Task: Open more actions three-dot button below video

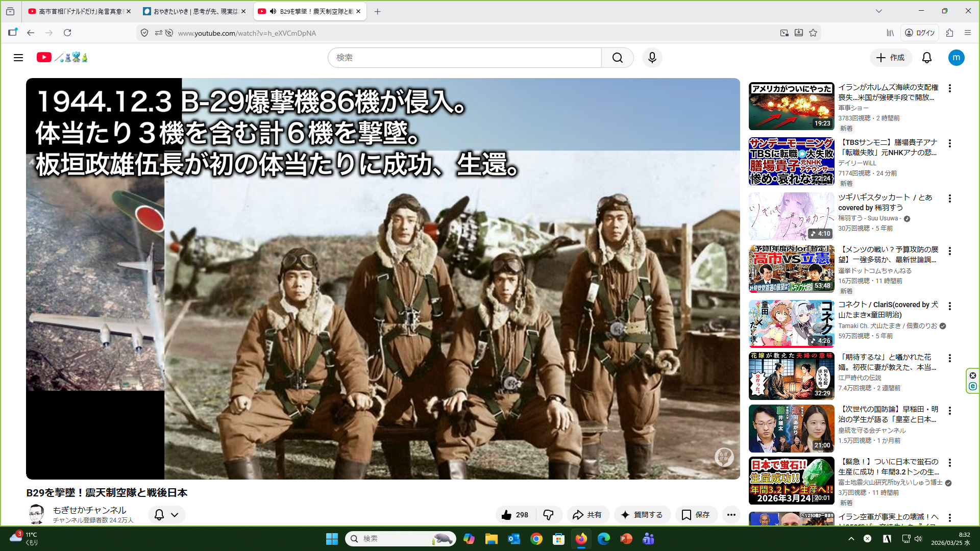Action: [731, 515]
